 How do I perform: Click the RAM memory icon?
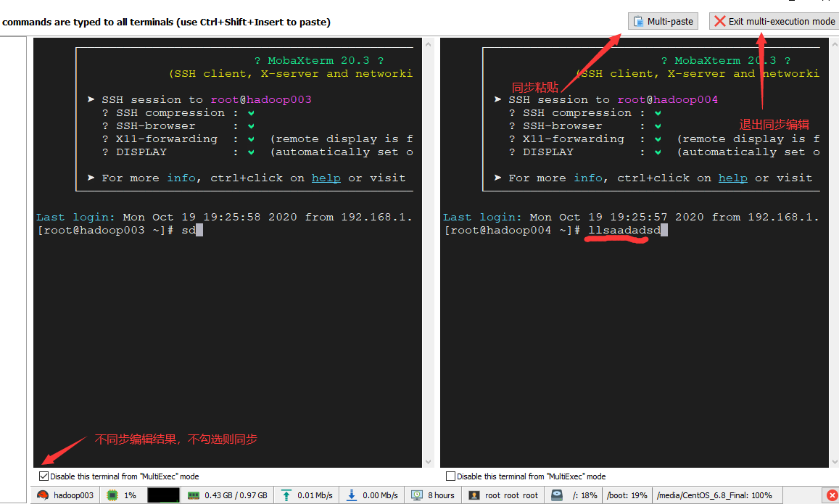coord(194,495)
